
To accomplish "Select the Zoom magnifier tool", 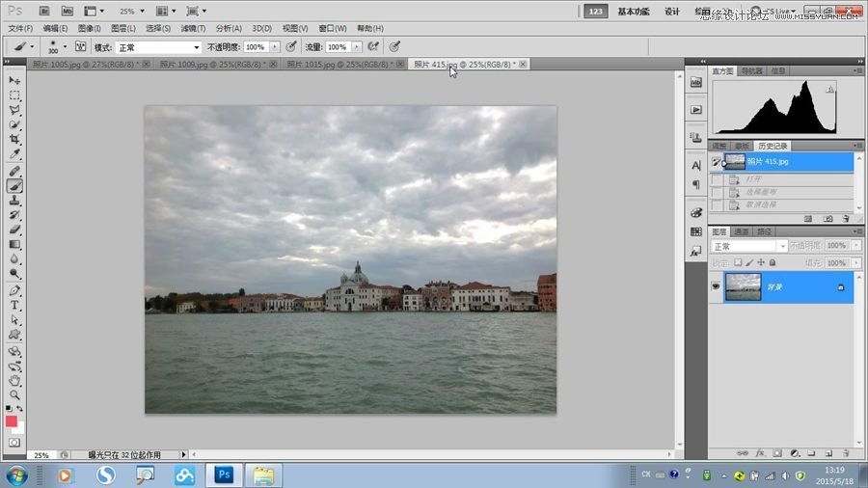I will point(14,394).
